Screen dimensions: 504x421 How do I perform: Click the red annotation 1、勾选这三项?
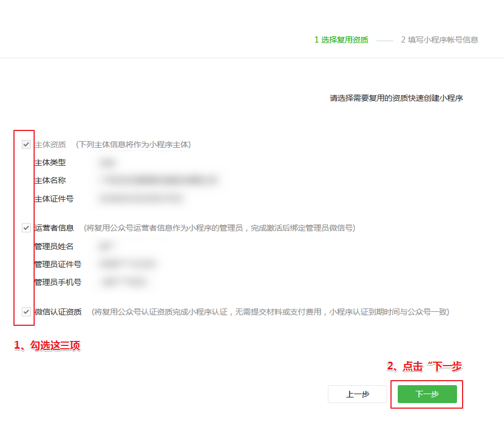point(47,346)
